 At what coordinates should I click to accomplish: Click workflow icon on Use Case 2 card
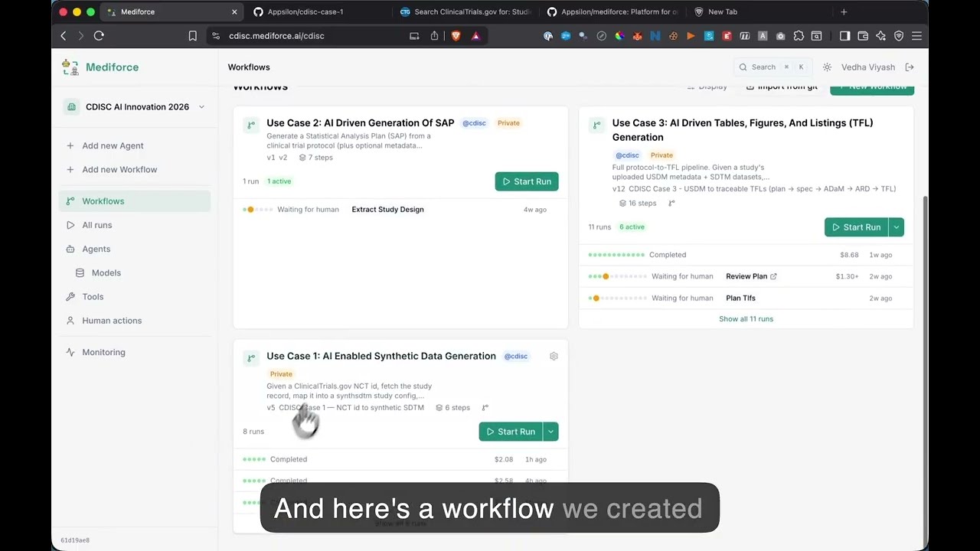[251, 125]
